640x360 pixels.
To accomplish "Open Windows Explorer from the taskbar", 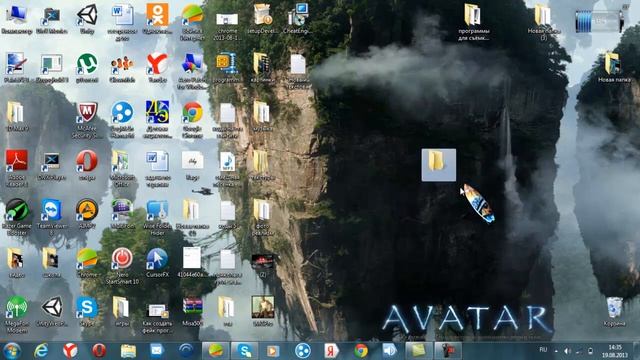I will coord(128,351).
